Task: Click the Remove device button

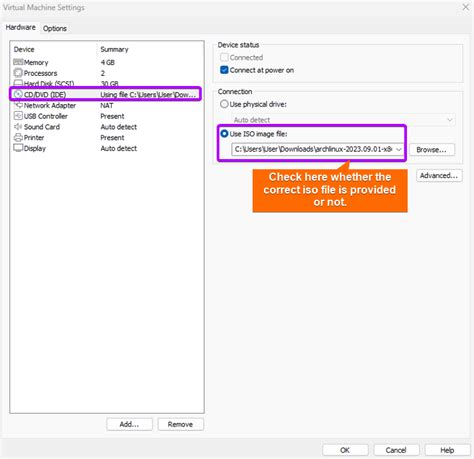Action: pyautogui.click(x=180, y=424)
